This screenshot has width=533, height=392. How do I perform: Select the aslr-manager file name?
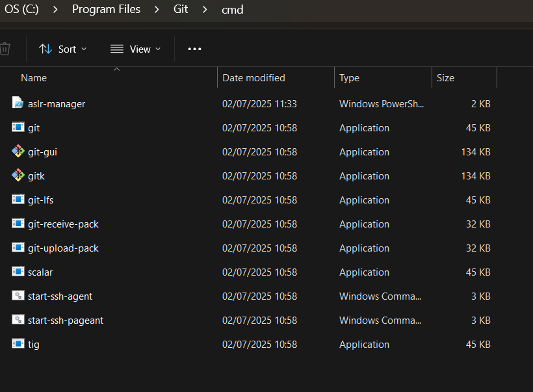(x=57, y=104)
